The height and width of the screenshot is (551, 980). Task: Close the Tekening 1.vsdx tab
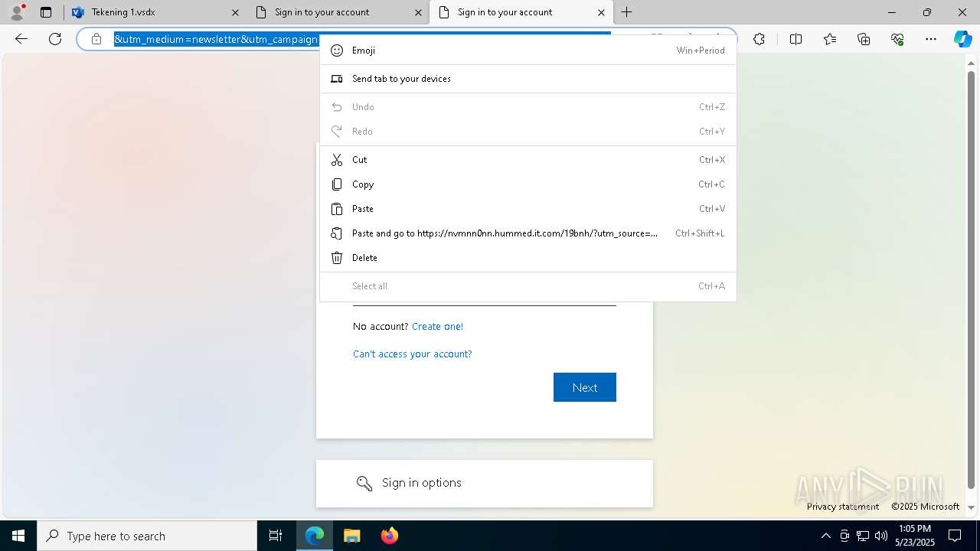point(235,12)
